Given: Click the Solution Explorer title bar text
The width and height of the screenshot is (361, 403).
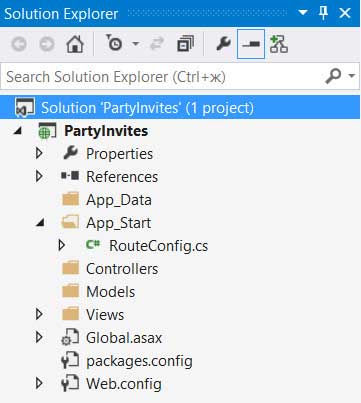Looking at the screenshot, I should click(61, 14).
